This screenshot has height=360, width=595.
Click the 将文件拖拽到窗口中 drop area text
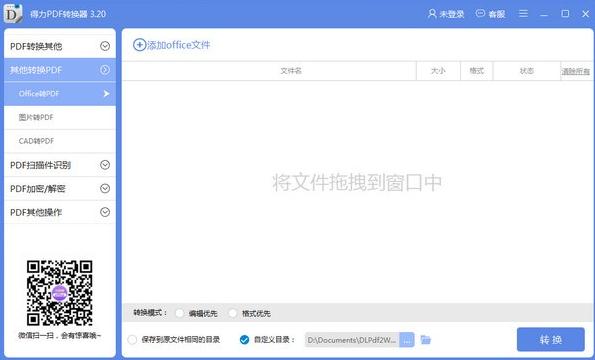357,182
